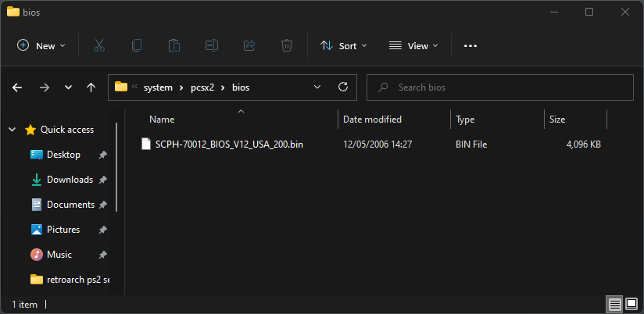The width and height of the screenshot is (644, 314).
Task: Collapse the Quick access tree node
Action: click(x=13, y=130)
